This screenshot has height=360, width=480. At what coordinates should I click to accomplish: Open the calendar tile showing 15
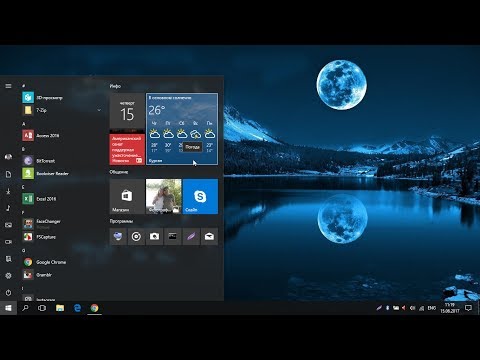(x=127, y=111)
